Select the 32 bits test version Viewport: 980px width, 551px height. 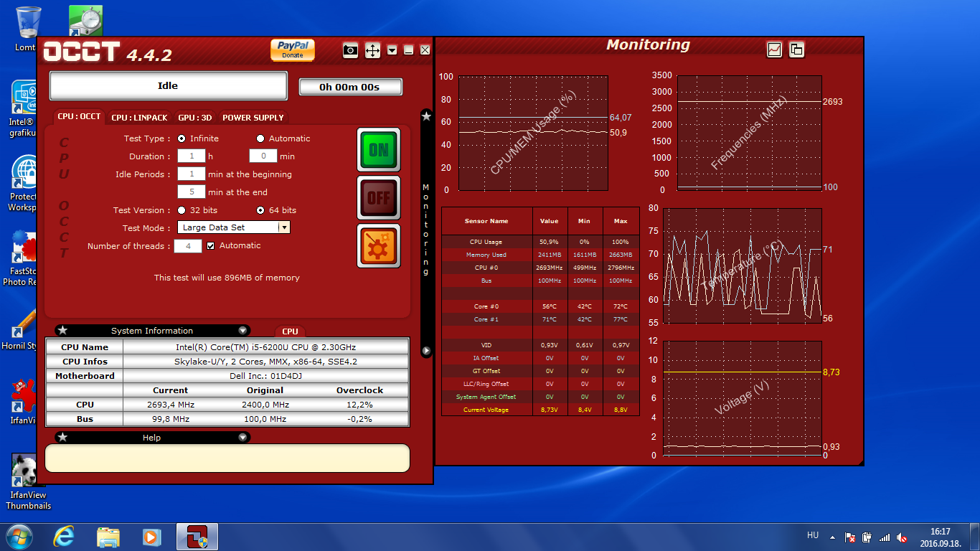pos(182,210)
